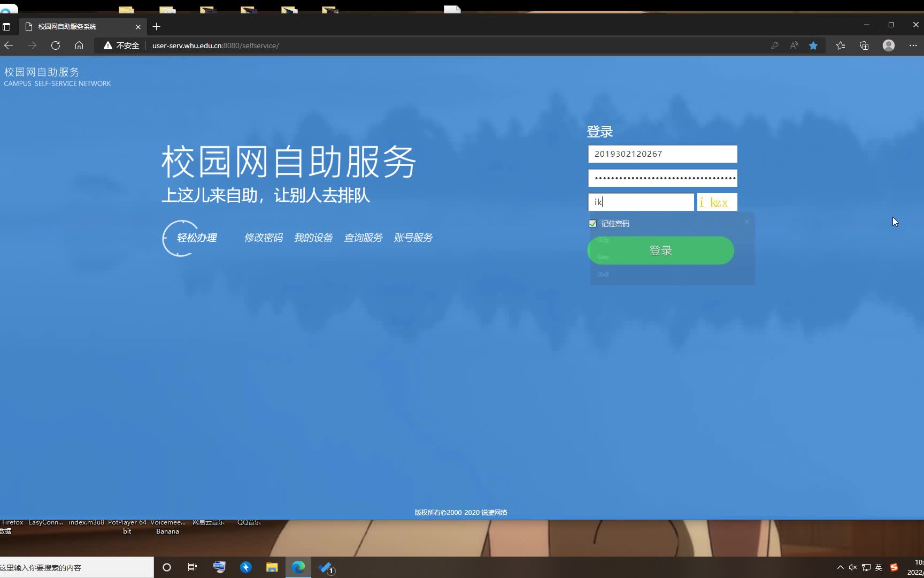Click the address bar URL

tap(215, 45)
